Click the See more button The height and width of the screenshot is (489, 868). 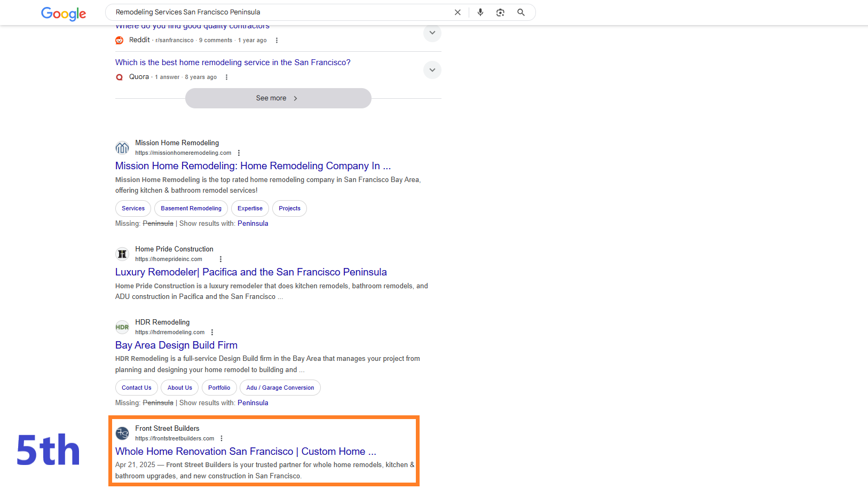click(278, 98)
